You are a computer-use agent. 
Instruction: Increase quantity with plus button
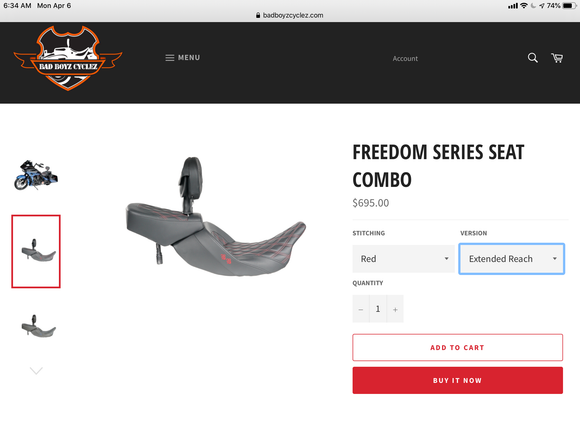395,309
